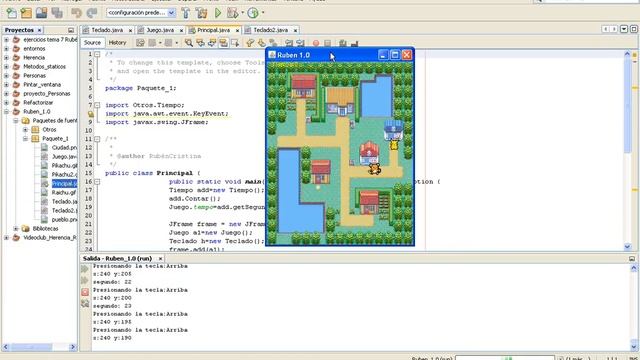This screenshot has width=640, height=360.
Task: Click the Last Edit icon in editor toolbar
Action: pyautogui.click(x=140, y=43)
